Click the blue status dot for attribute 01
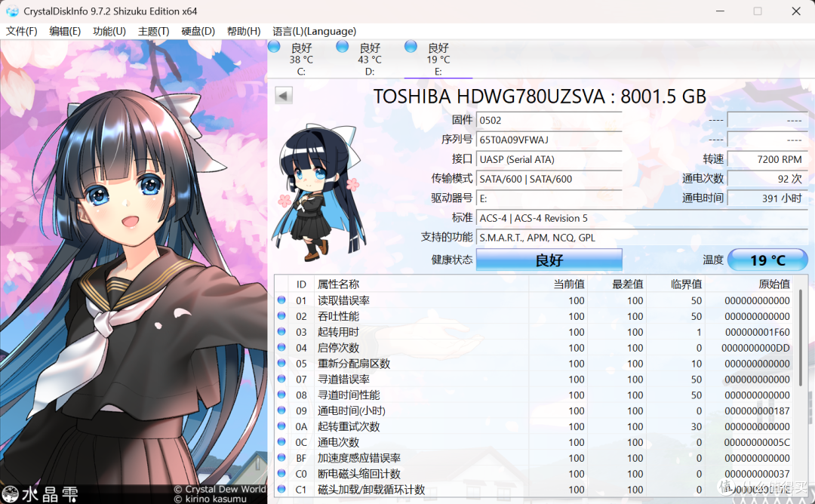Screen dimensions: 815x504 281,300
